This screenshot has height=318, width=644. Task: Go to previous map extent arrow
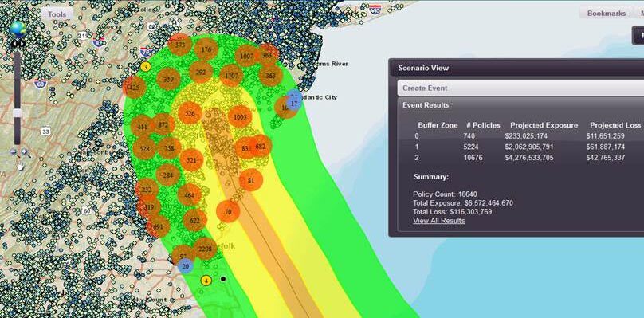14,44
